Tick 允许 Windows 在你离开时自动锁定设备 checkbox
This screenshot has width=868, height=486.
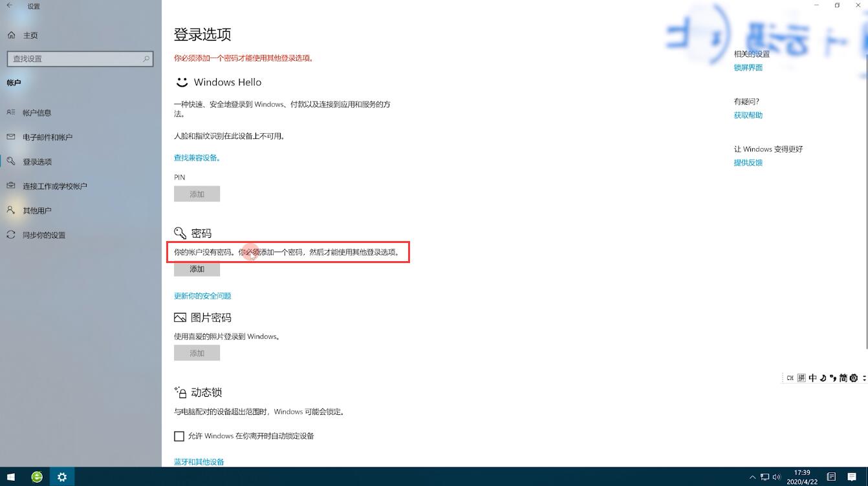[x=179, y=436]
